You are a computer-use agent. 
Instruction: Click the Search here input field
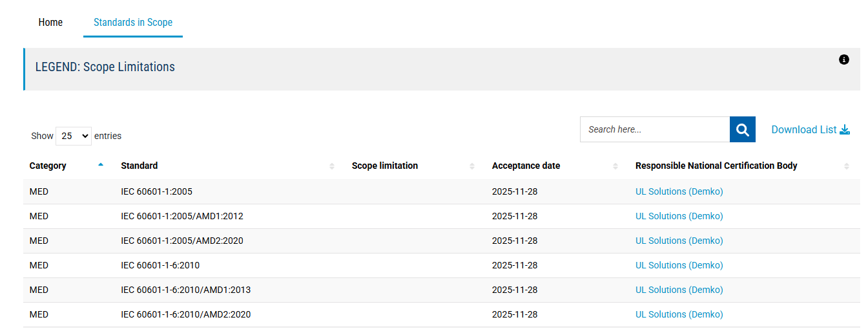coord(654,129)
